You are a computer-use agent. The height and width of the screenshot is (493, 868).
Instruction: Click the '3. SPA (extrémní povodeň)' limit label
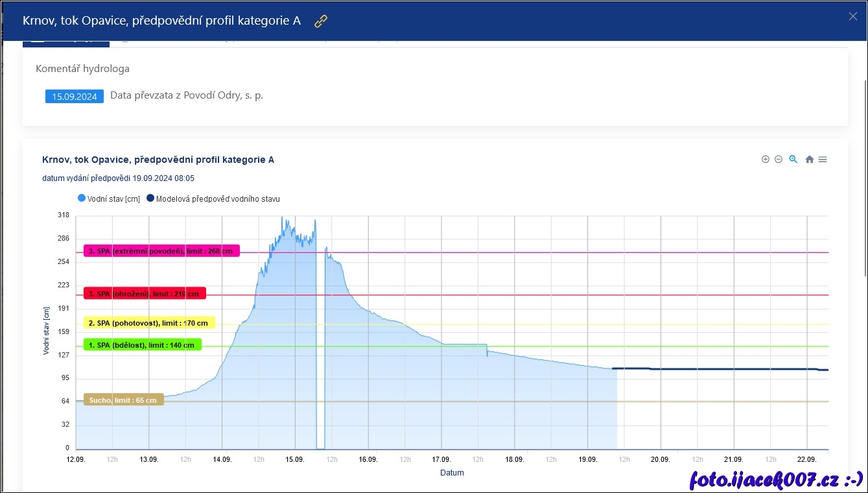click(161, 251)
